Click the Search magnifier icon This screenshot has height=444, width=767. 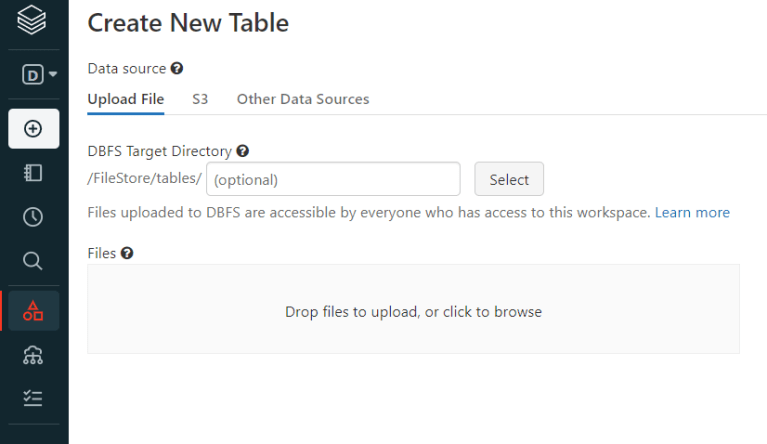pos(33,261)
